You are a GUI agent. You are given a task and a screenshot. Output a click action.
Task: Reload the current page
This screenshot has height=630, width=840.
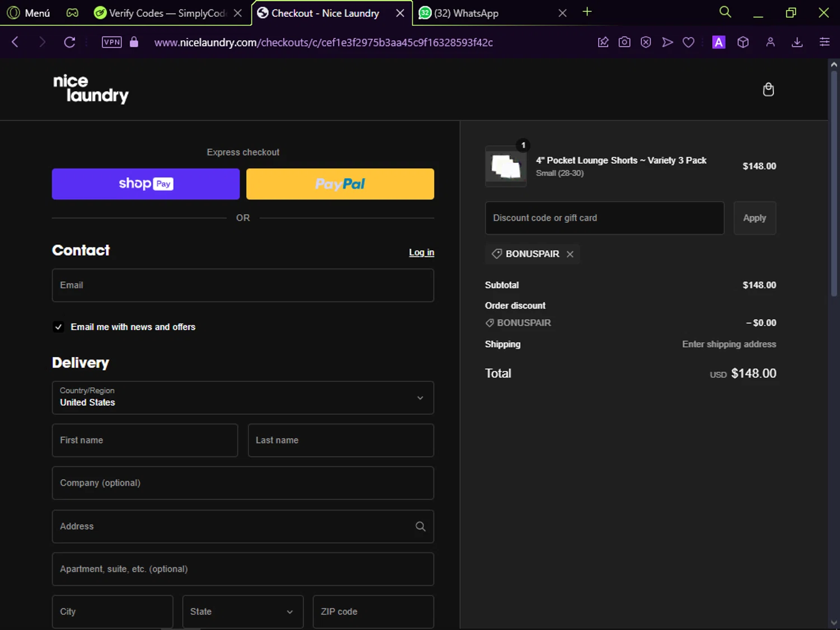tap(69, 42)
